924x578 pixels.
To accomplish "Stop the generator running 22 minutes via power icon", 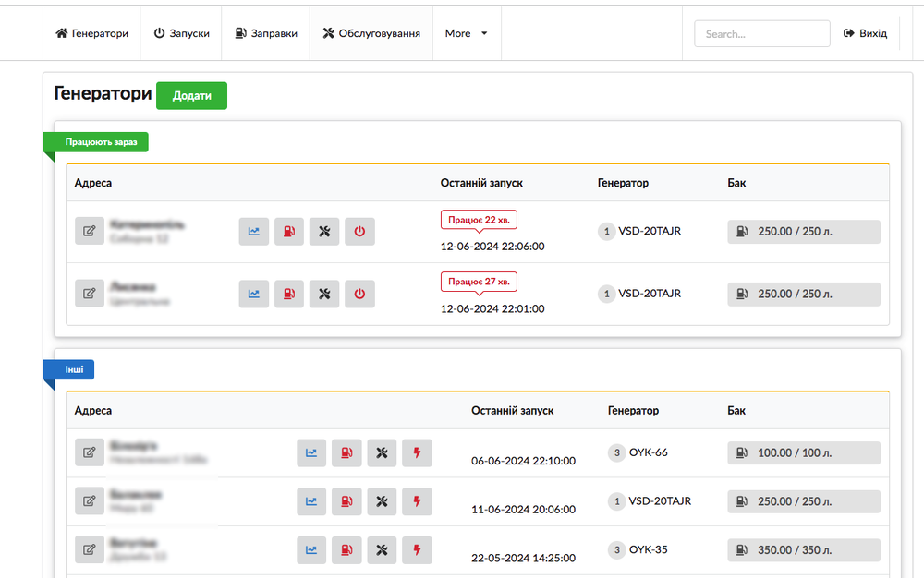I will [359, 232].
